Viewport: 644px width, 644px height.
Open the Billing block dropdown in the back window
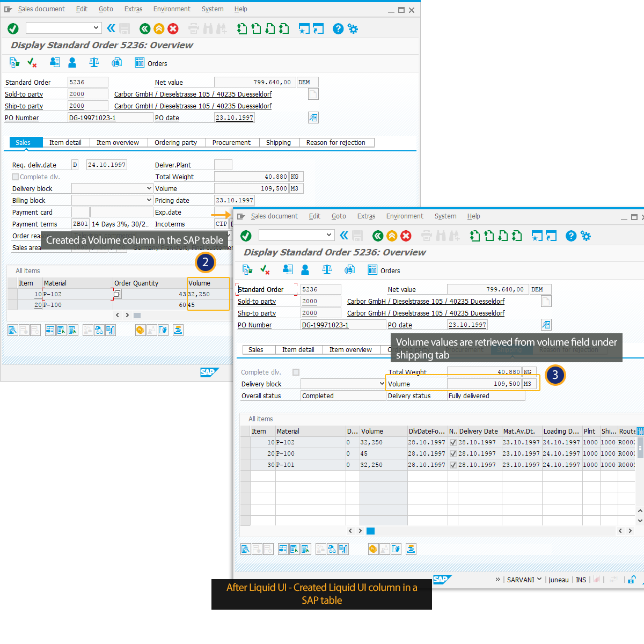point(149,200)
